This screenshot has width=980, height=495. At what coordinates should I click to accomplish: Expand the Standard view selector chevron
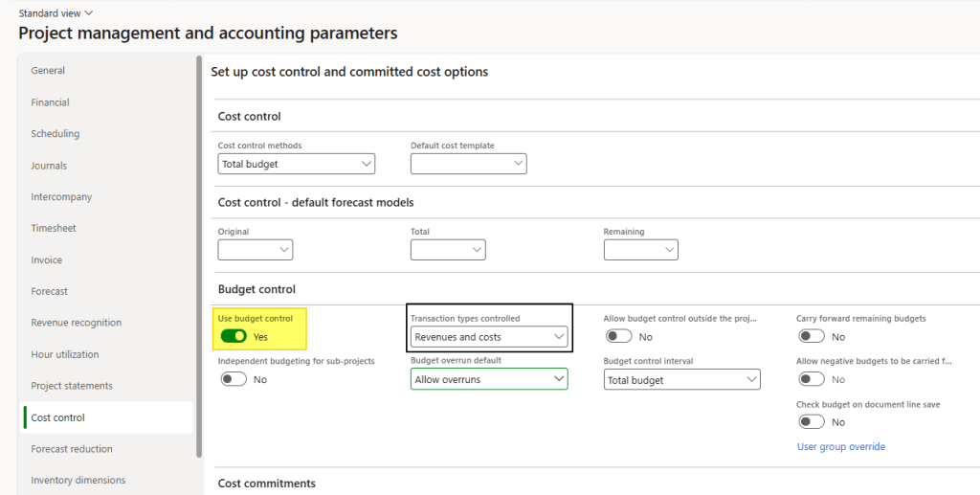(89, 13)
